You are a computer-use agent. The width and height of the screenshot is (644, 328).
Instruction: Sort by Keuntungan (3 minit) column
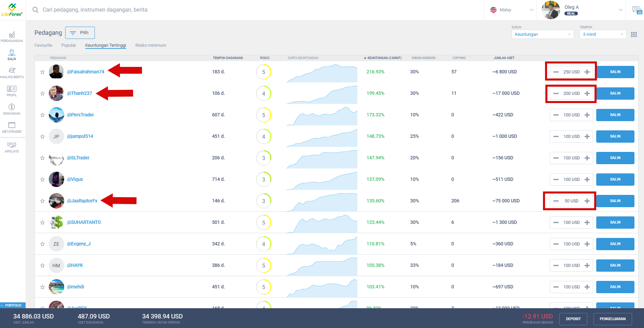[383, 58]
